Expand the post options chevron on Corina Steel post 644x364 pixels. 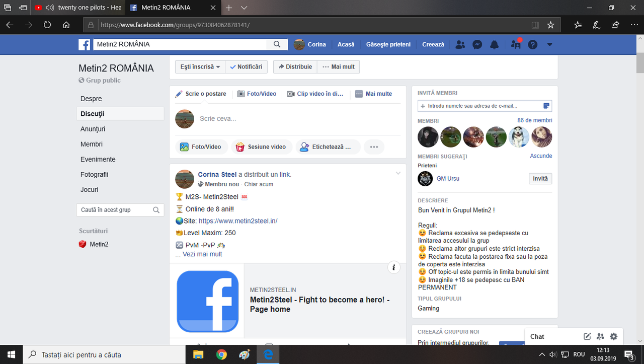(398, 173)
